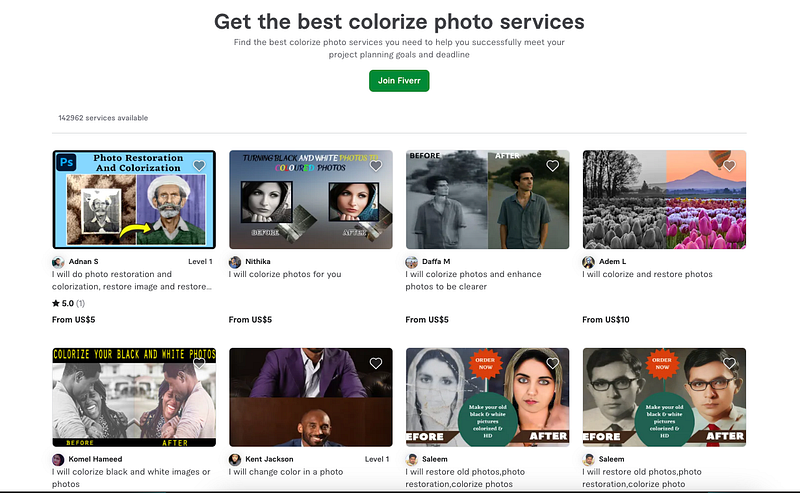800x493 pixels.
Task: Open Adem L's seller avatar
Action: tap(589, 262)
